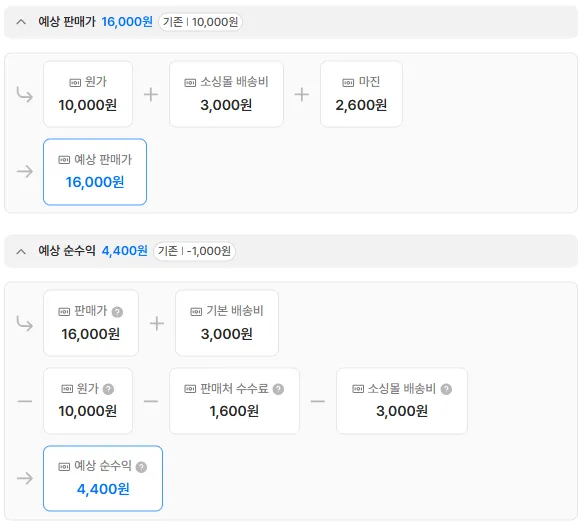Click money icon in the blue 예상 판매가 card
The width and height of the screenshot is (581, 525).
click(64, 160)
